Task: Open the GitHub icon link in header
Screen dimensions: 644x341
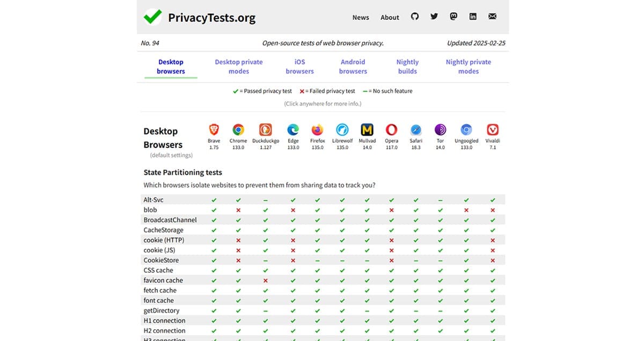Action: pos(414,17)
